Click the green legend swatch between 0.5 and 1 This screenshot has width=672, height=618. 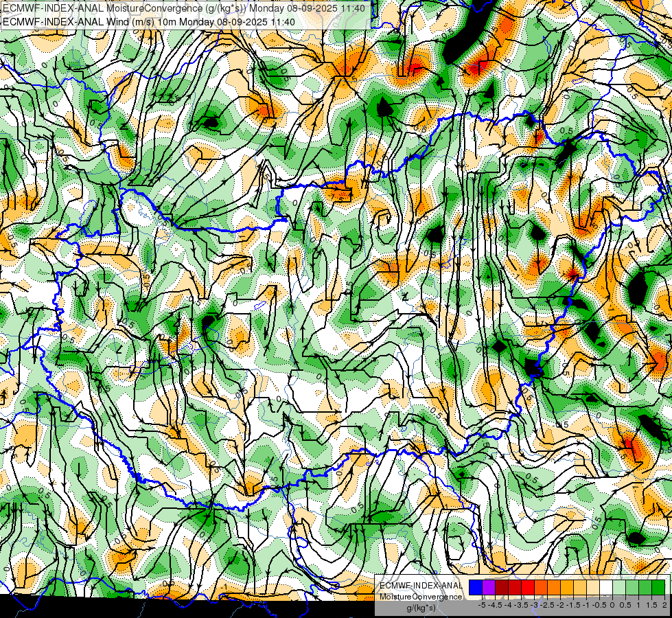(x=632, y=587)
